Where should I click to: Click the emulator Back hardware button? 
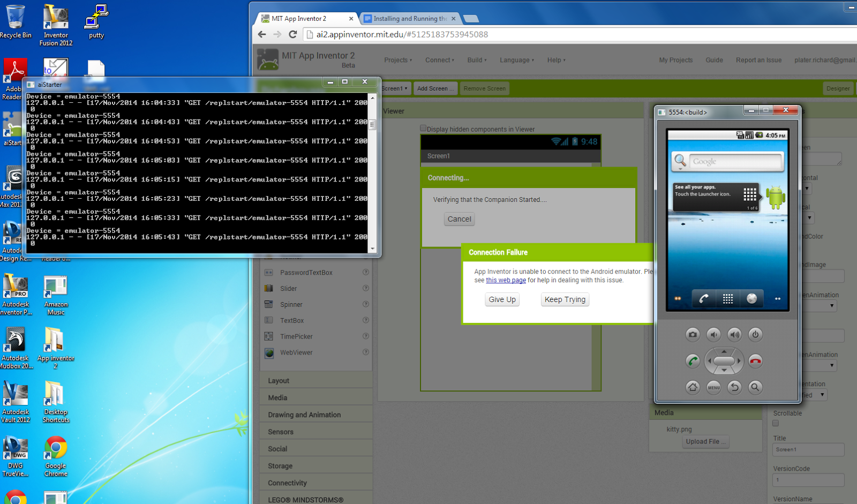pyautogui.click(x=734, y=387)
